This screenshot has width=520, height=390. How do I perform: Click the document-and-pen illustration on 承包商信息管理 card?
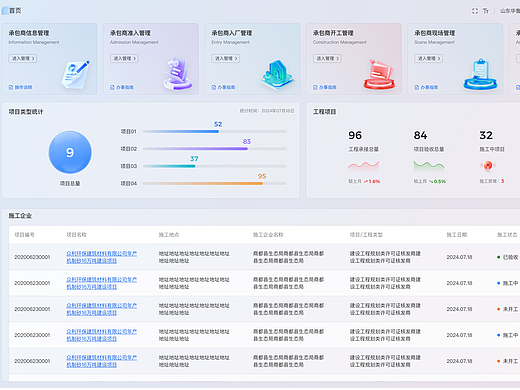pyautogui.click(x=76, y=74)
